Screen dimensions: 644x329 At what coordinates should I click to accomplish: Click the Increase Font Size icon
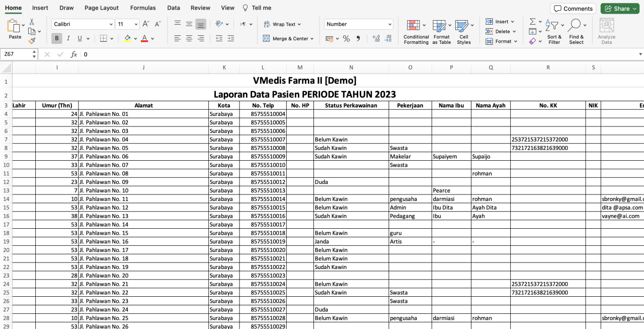click(x=146, y=24)
